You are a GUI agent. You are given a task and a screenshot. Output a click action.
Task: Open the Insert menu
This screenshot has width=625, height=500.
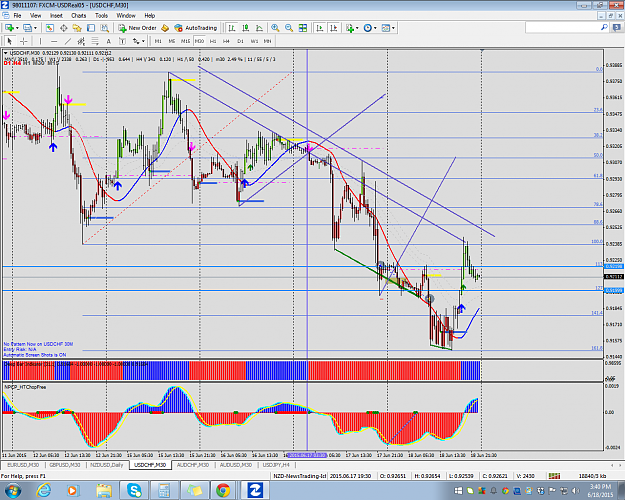pos(56,16)
